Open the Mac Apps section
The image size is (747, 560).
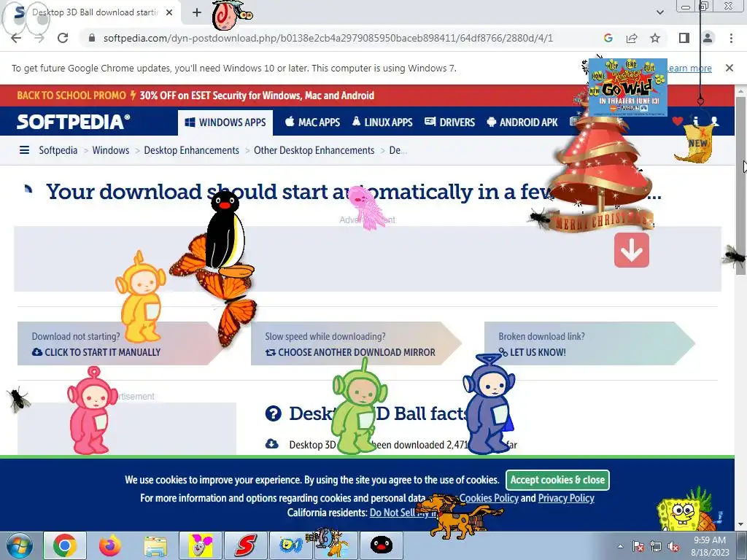(312, 122)
